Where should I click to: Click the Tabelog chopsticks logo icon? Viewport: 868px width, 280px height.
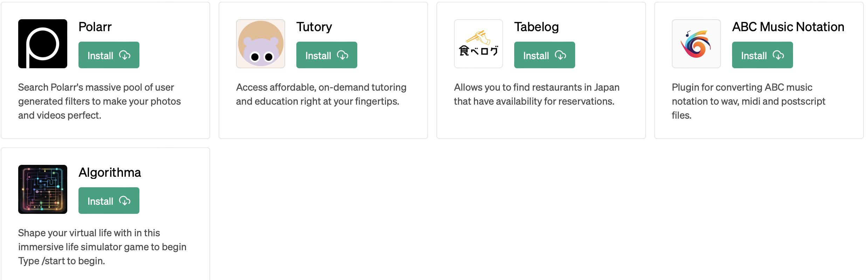[478, 44]
